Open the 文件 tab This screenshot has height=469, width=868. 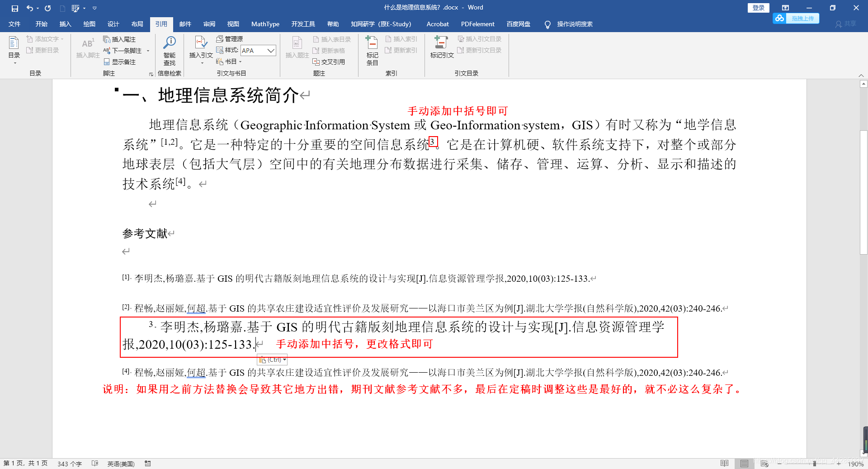tap(14, 24)
